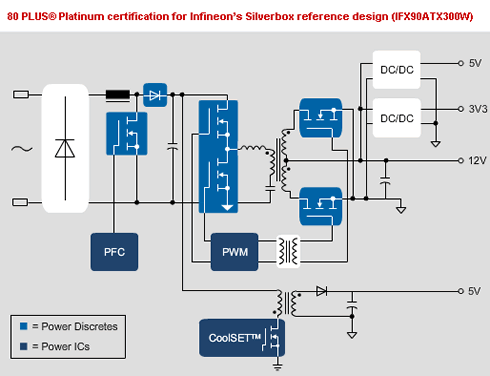Click the light blue Power Discretes legend swatch
The width and height of the screenshot is (490, 376).
pyautogui.click(x=24, y=326)
